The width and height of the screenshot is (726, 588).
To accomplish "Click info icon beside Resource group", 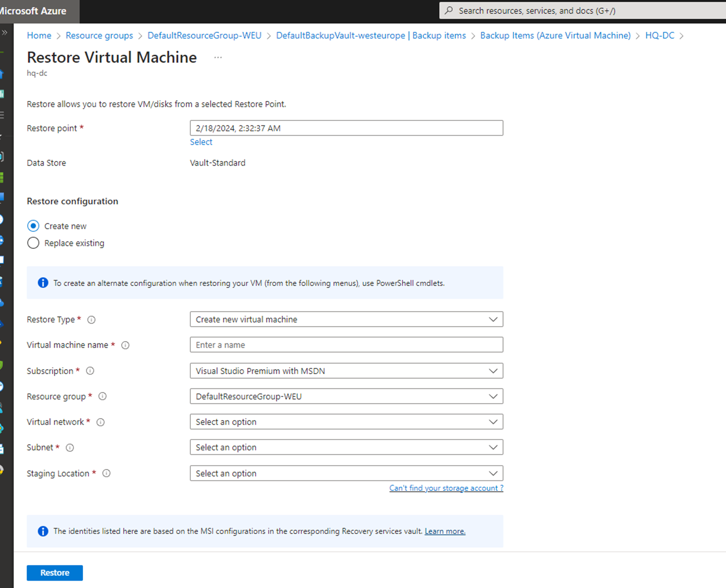I will point(102,396).
